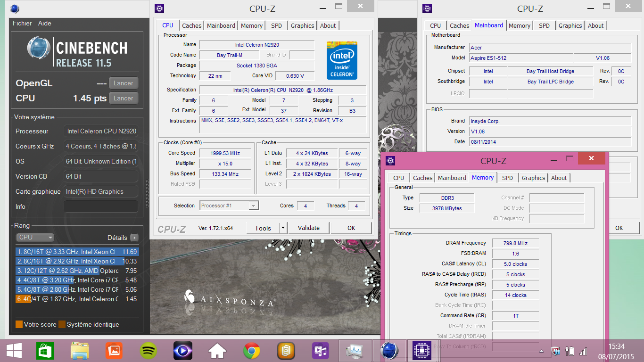Click the network signal tray icon

point(583,351)
